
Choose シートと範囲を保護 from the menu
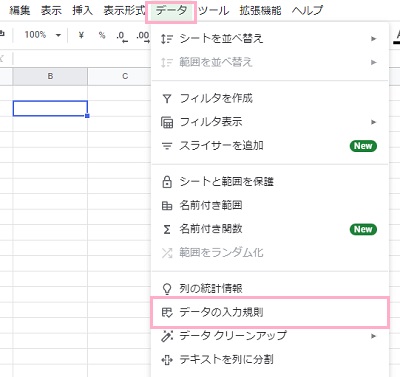270,182
